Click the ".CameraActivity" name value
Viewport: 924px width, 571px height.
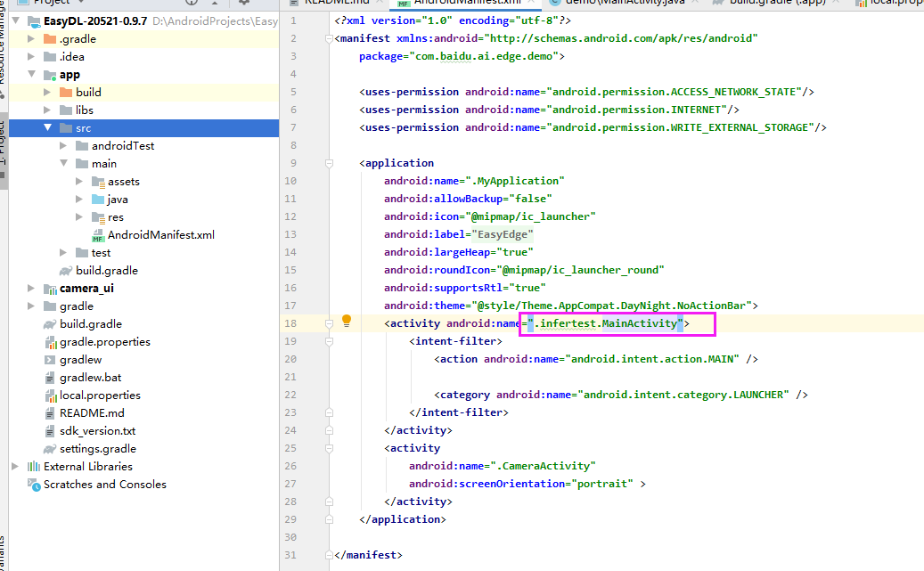coord(543,466)
